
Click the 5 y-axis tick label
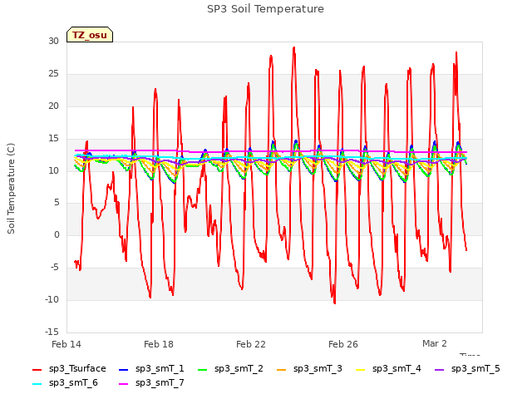tap(57, 203)
